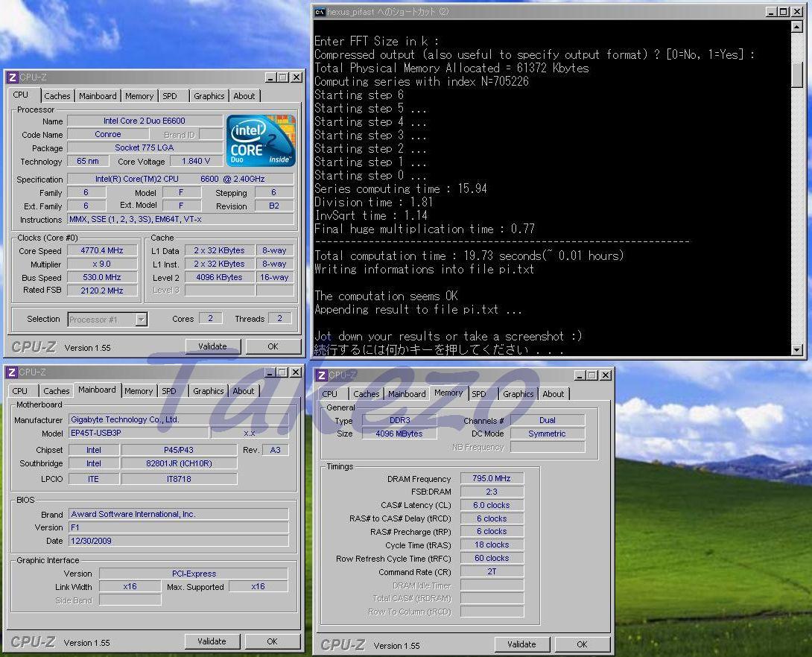Click the Command Rate 2T value
Screen dimensions: 812x657
coord(492,571)
